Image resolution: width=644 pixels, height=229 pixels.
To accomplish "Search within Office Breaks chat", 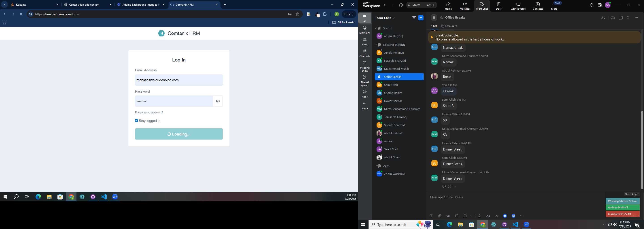I will [x=628, y=18].
